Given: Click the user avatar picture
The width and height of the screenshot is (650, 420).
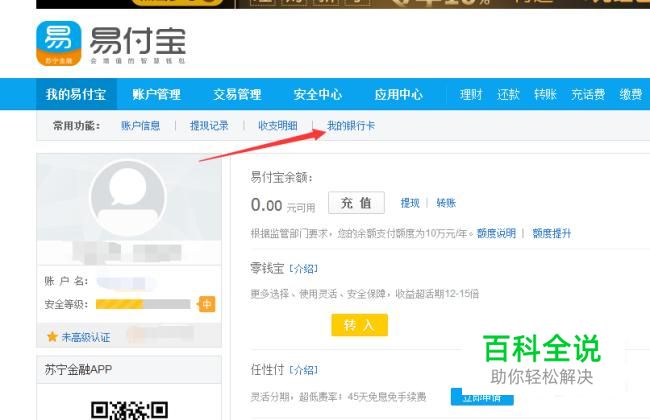Looking at the screenshot, I should coord(128,198).
